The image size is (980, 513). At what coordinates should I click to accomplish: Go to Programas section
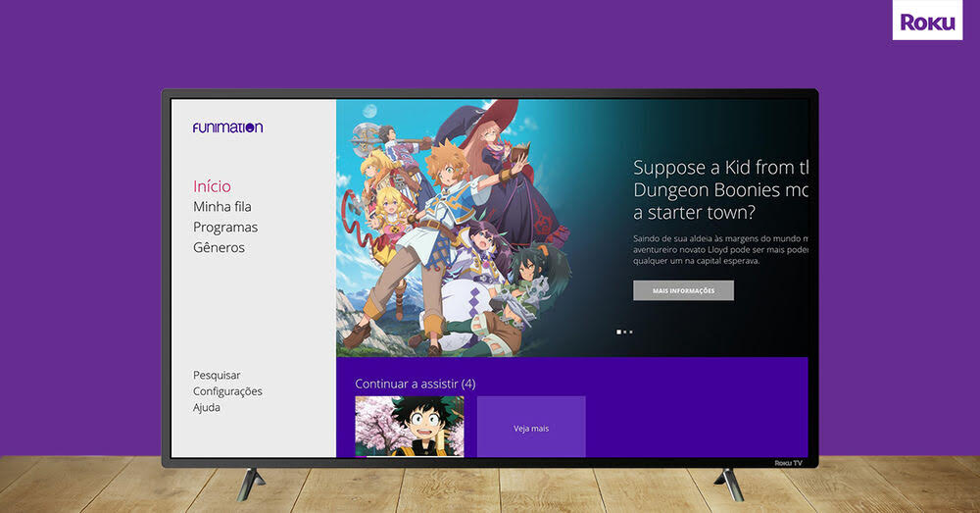[225, 228]
